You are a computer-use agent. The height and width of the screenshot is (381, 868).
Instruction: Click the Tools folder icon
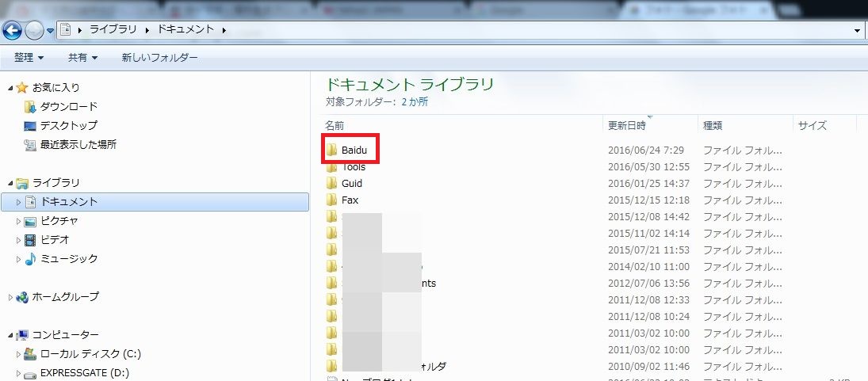pyautogui.click(x=331, y=167)
